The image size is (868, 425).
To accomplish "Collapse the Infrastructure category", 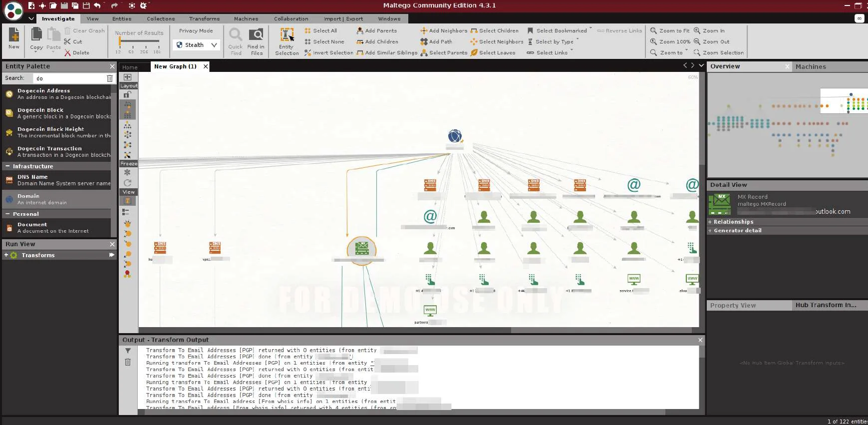I will [8, 166].
